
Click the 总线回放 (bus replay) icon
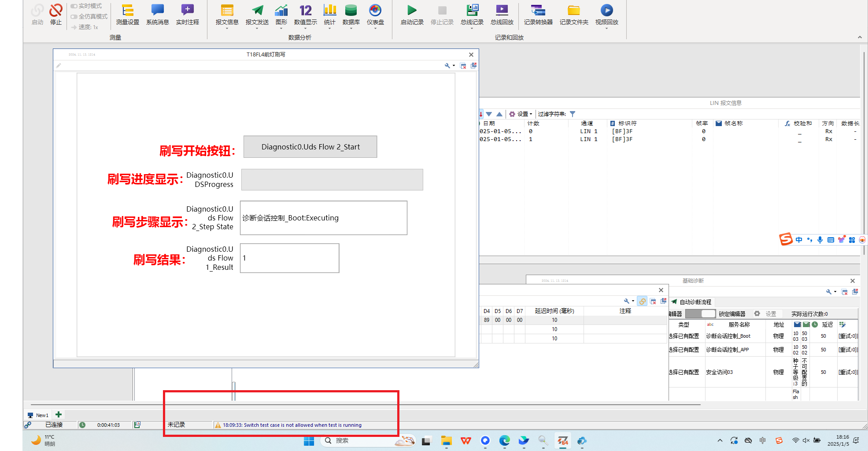(502, 10)
